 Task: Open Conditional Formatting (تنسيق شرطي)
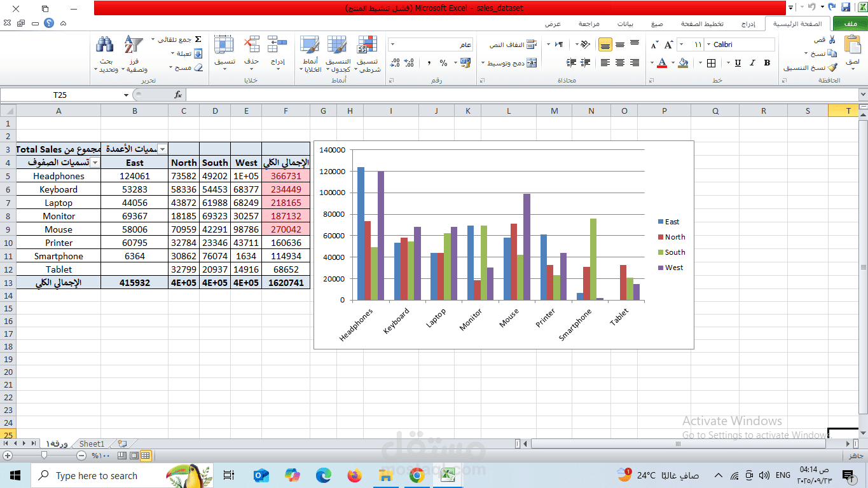click(367, 54)
